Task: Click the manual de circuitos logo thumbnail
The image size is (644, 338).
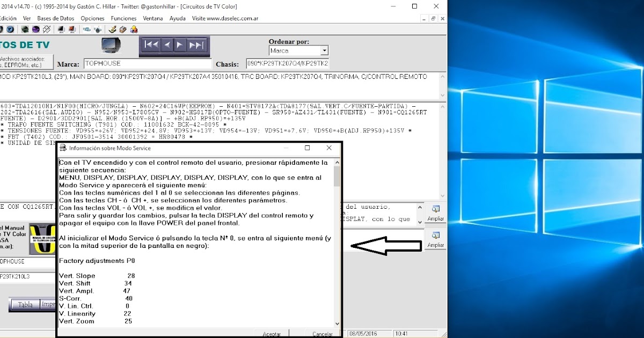Action: 42,240
